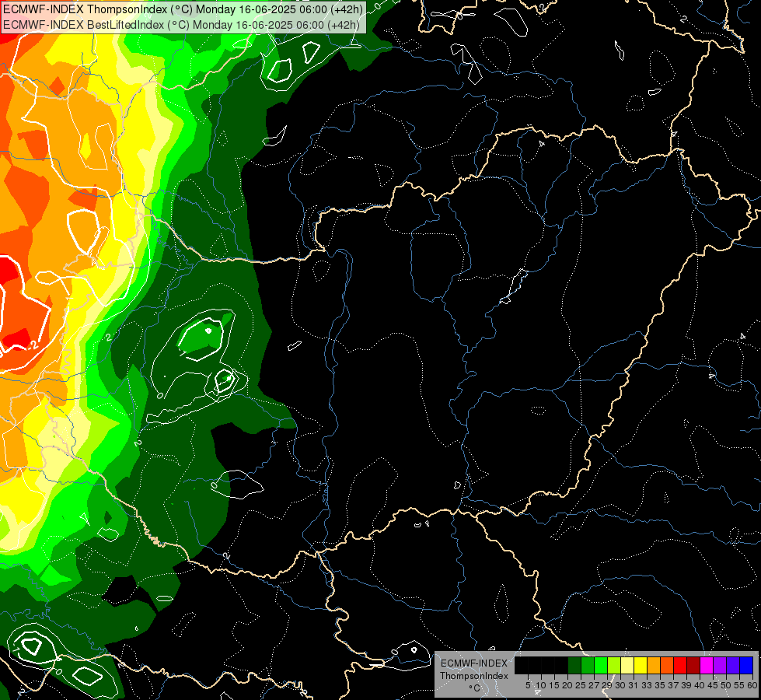Click the "ThompsonIndex" label in the legend
Viewport: 761px width, 700px height.
coord(474,676)
